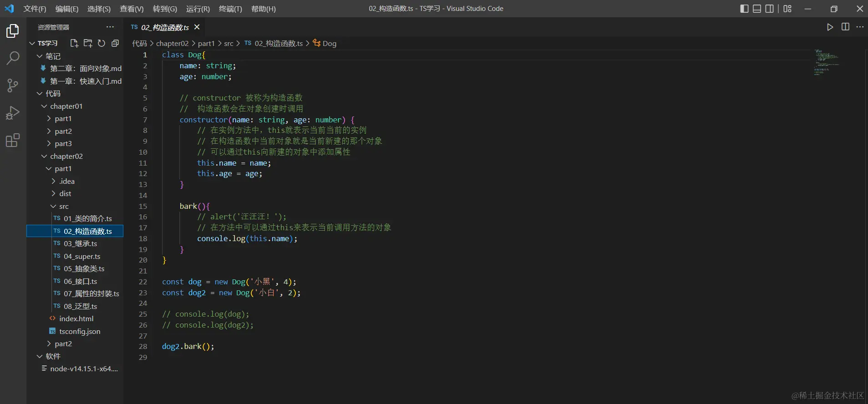The width and height of the screenshot is (868, 404).
Task: Click chapter02 in the breadcrumb path
Action: click(x=172, y=43)
